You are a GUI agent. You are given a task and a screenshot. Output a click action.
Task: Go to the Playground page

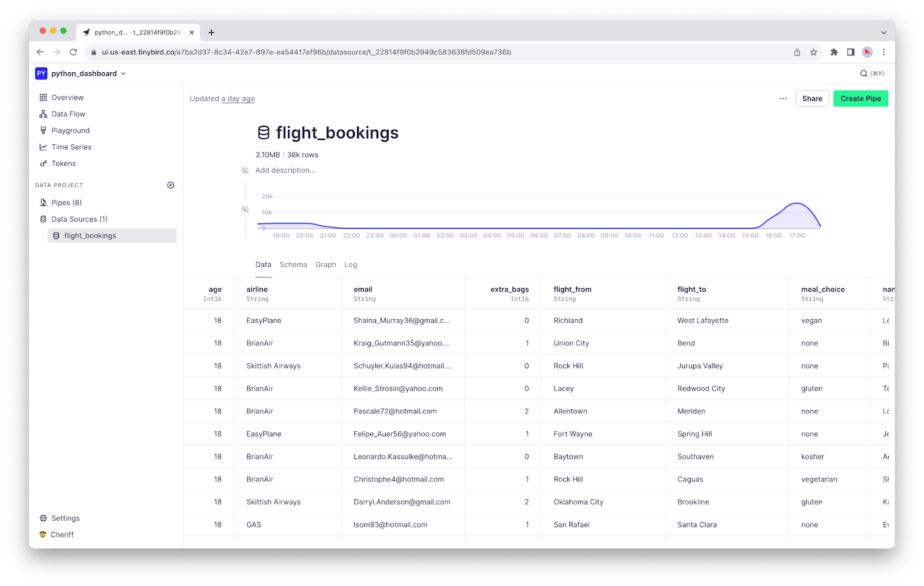click(70, 130)
